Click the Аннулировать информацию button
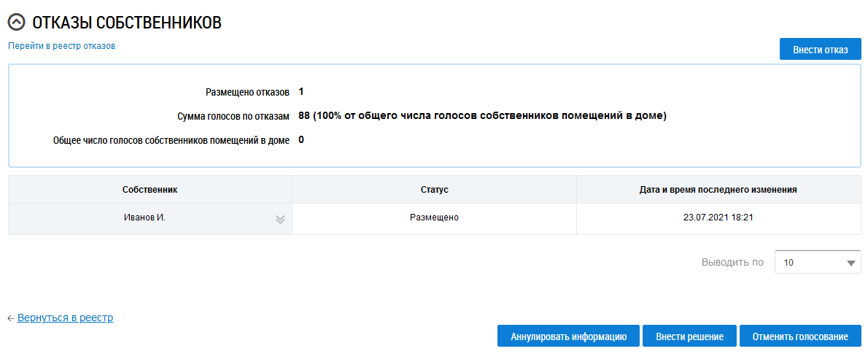The width and height of the screenshot is (868, 354). pos(568,336)
